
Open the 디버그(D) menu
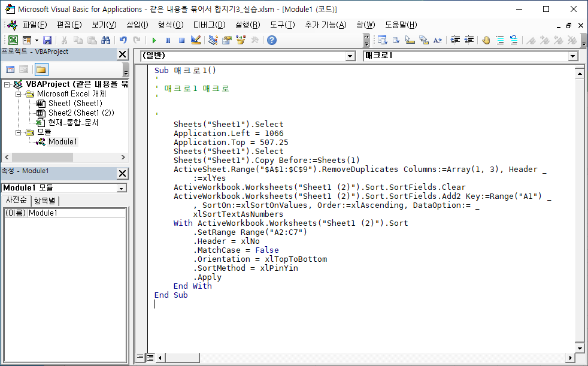(209, 25)
